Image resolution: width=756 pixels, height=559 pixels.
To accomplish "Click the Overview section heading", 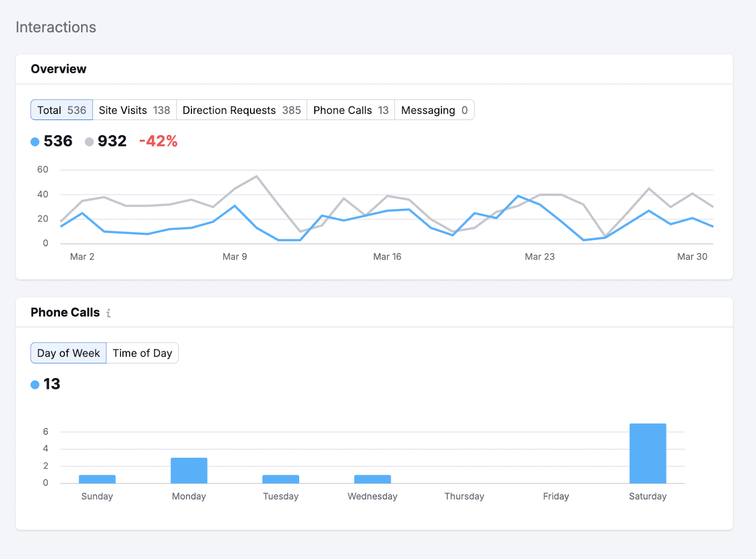I will point(59,69).
